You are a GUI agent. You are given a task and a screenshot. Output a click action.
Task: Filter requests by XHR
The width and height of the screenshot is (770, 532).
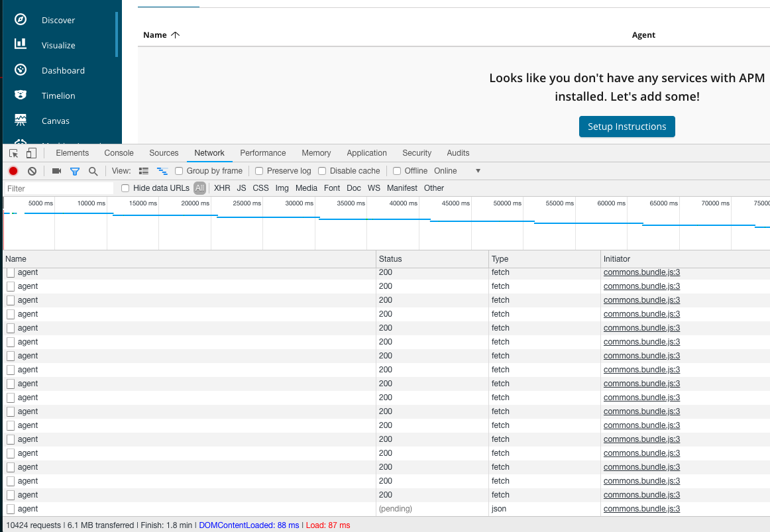pyautogui.click(x=222, y=188)
